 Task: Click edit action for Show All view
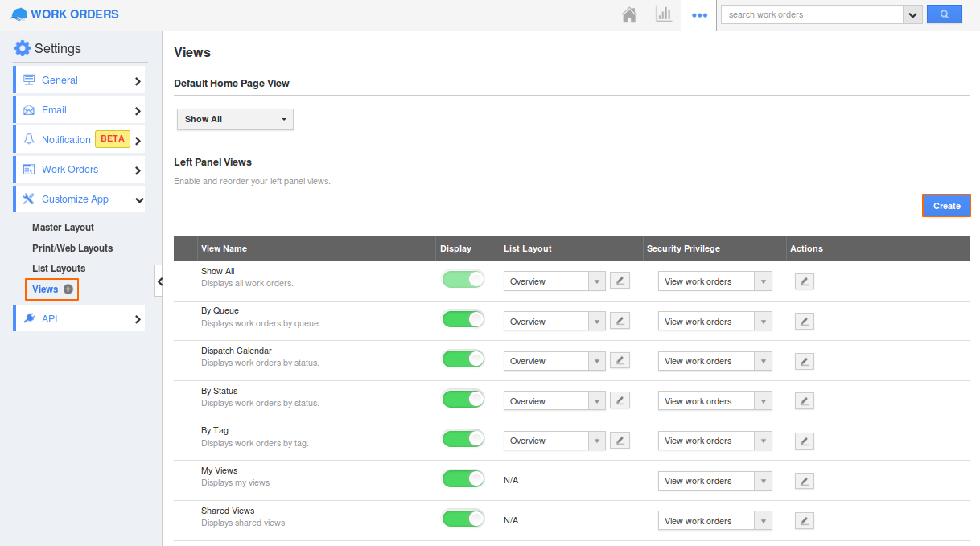(x=804, y=281)
